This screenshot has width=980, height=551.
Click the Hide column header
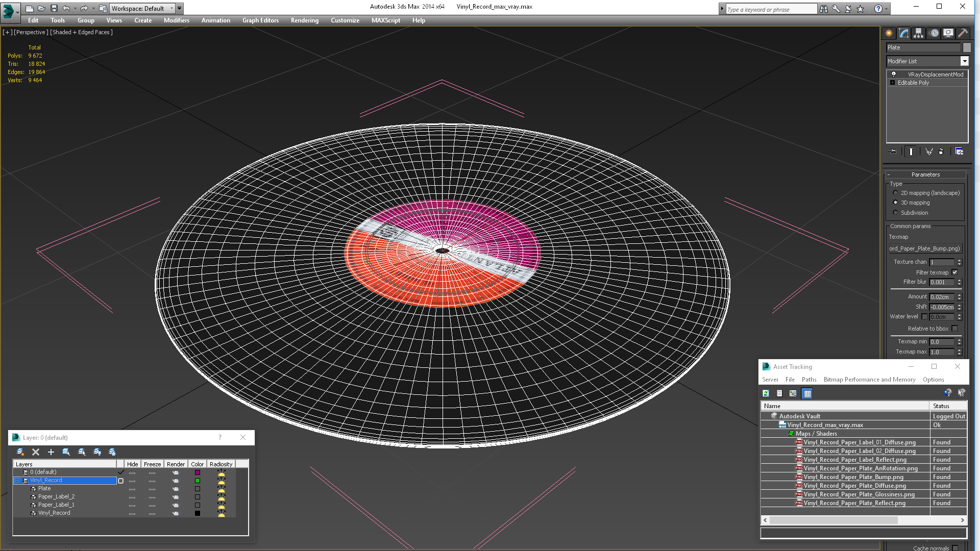[132, 464]
